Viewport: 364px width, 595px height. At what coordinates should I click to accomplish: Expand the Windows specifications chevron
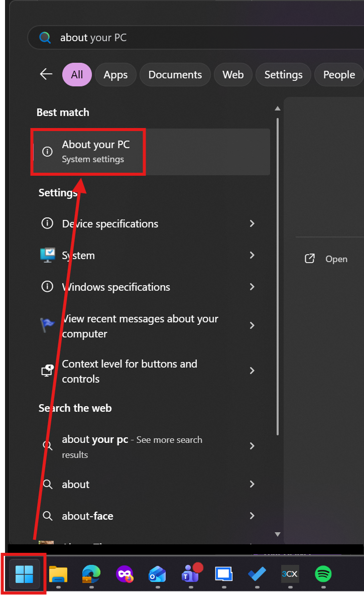[x=252, y=287]
